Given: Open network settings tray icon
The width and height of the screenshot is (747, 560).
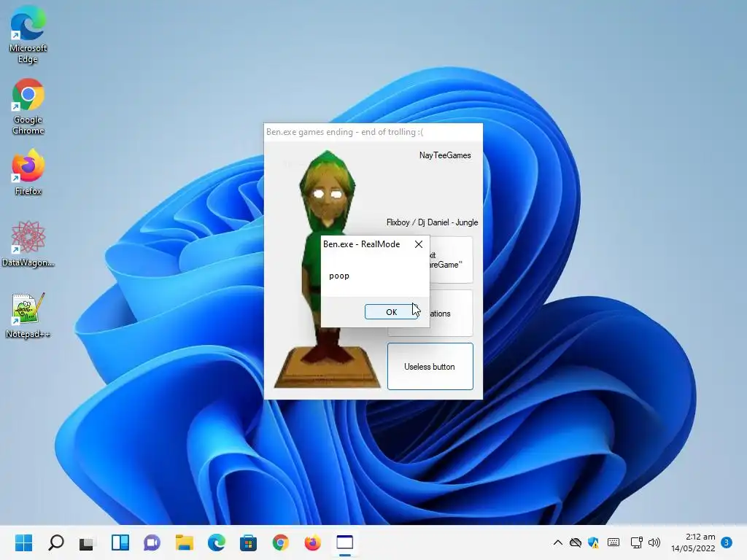Looking at the screenshot, I should point(636,542).
